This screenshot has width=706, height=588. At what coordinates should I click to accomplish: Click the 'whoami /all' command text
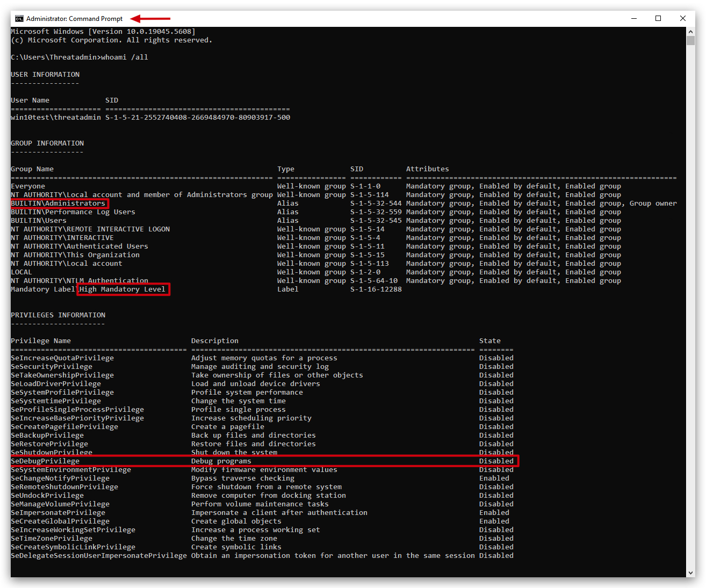(125, 57)
